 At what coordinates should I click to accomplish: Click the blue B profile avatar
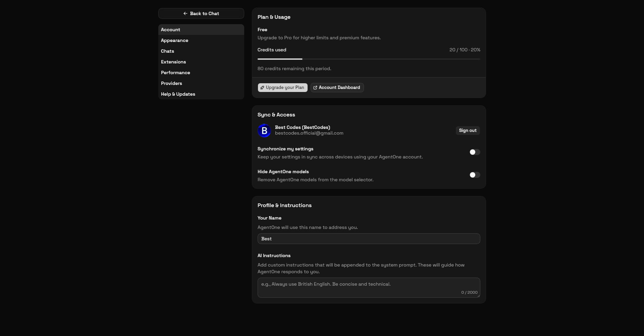pyautogui.click(x=264, y=131)
